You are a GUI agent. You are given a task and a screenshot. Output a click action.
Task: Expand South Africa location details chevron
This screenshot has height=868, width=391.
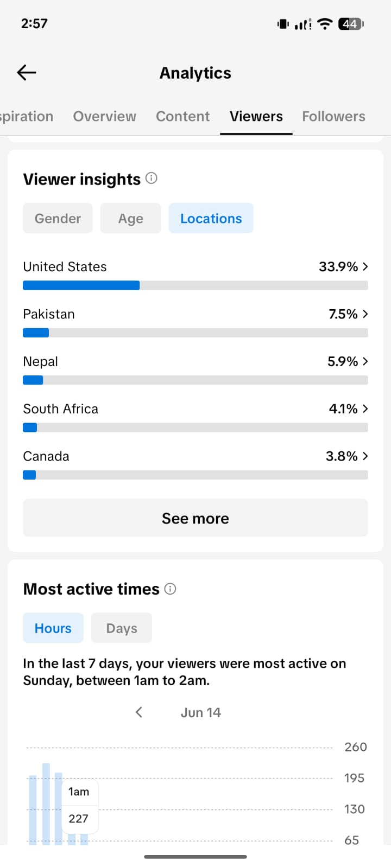click(x=365, y=409)
